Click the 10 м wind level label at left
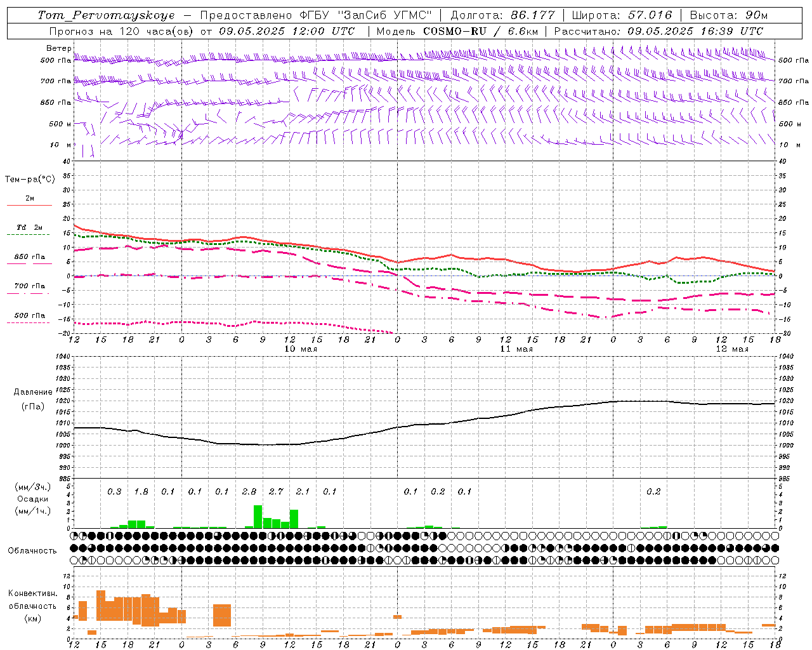This screenshot has height=650, width=812. [62, 145]
